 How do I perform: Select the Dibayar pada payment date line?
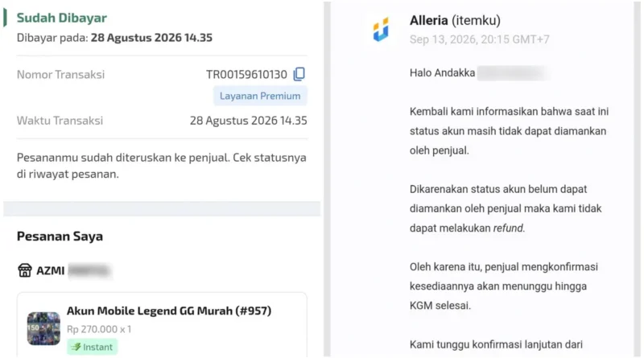pyautogui.click(x=114, y=38)
